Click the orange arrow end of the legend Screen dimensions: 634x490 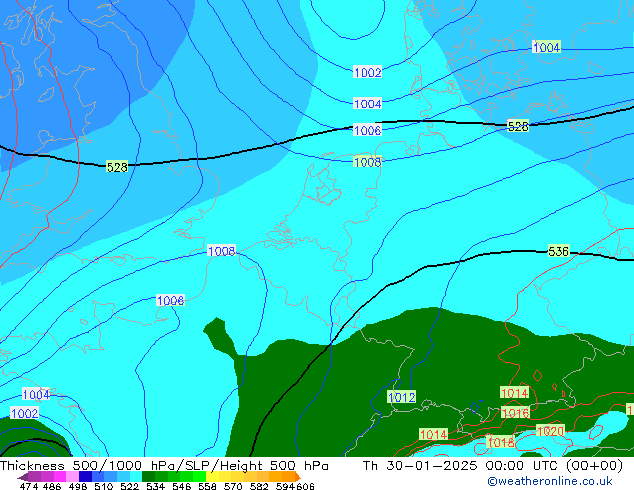[298, 477]
